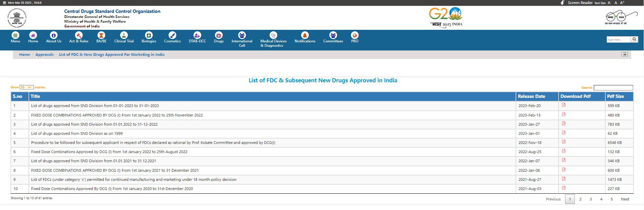
Task: Open Notifications bell icon
Action: (x=305, y=35)
